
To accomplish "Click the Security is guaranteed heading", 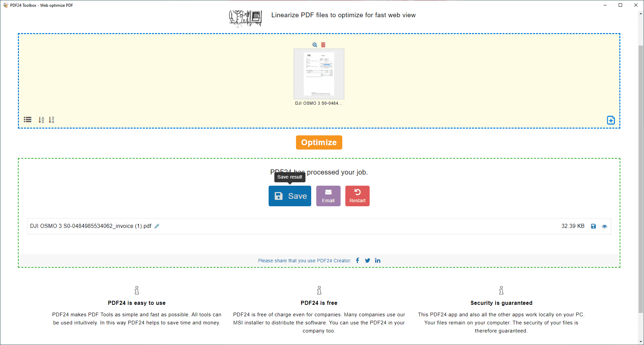I will pos(501,303).
